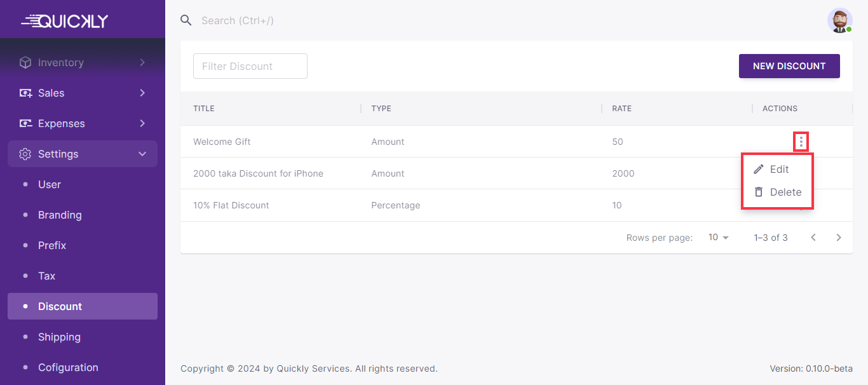Viewport: 868px width, 385px height.
Task: Open the rows per page dropdown
Action: click(719, 238)
